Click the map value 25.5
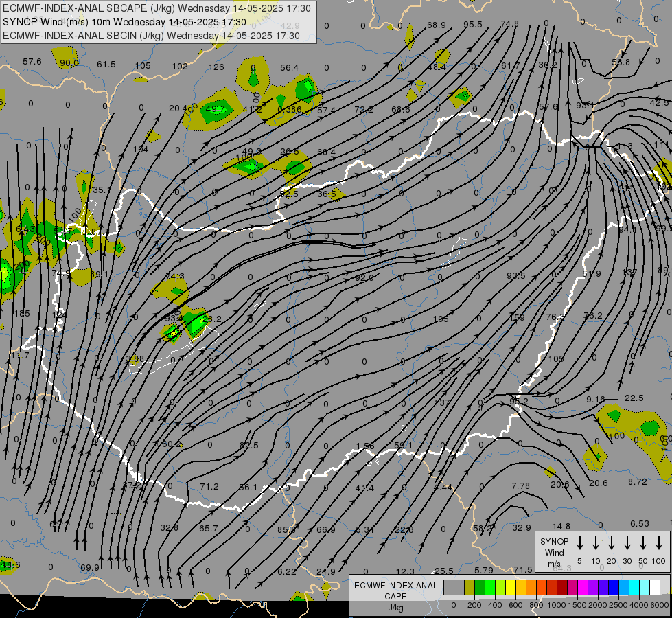Image resolution: width=672 pixels, height=618 pixels. (x=444, y=571)
